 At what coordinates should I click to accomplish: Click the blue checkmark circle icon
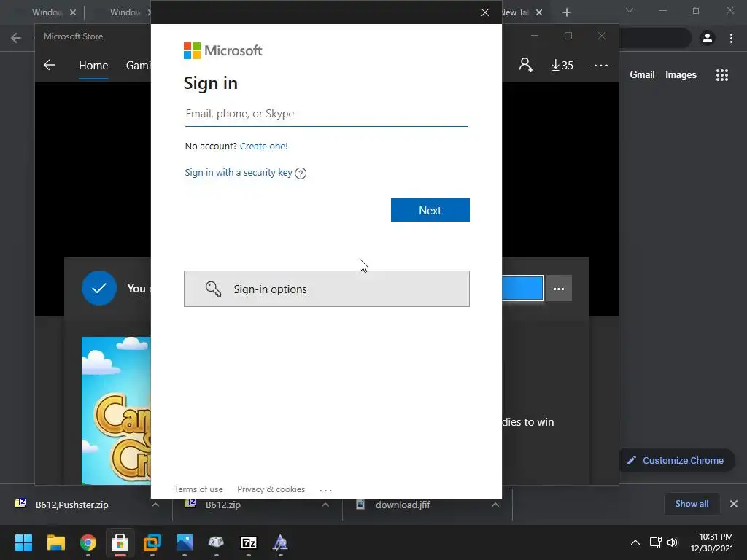coord(99,288)
